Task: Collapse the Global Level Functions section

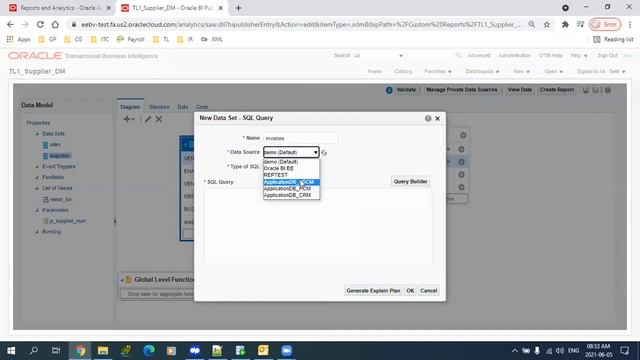Action: [x=122, y=280]
